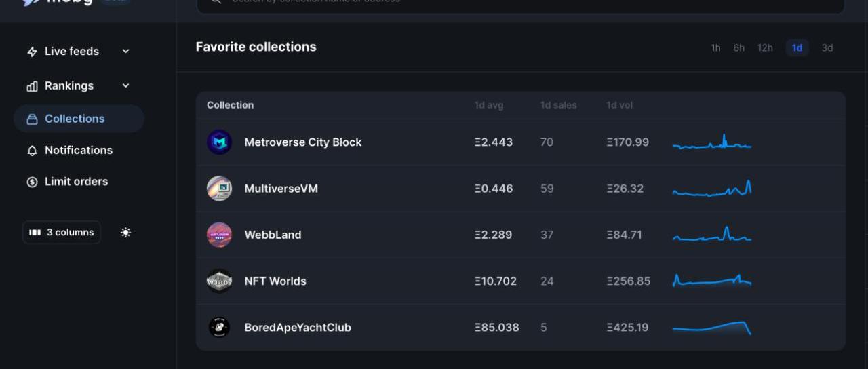The image size is (868, 369).
Task: Click the Notifications bell icon
Action: point(32,151)
